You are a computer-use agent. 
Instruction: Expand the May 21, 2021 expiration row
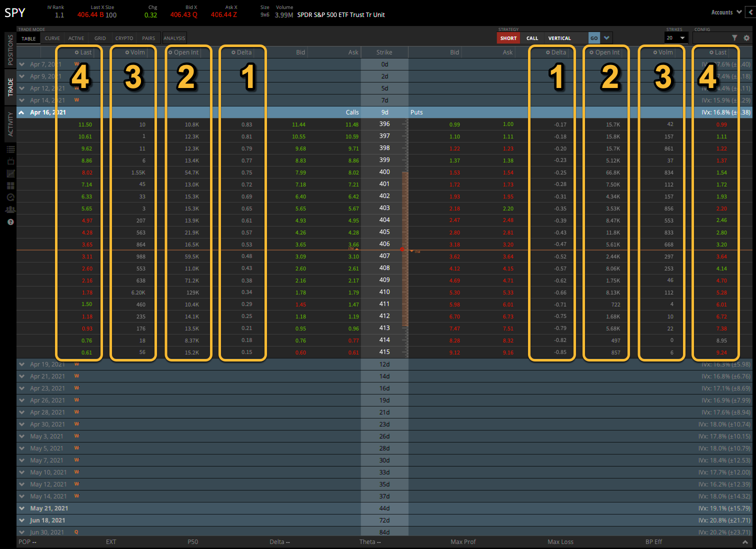tap(21, 508)
